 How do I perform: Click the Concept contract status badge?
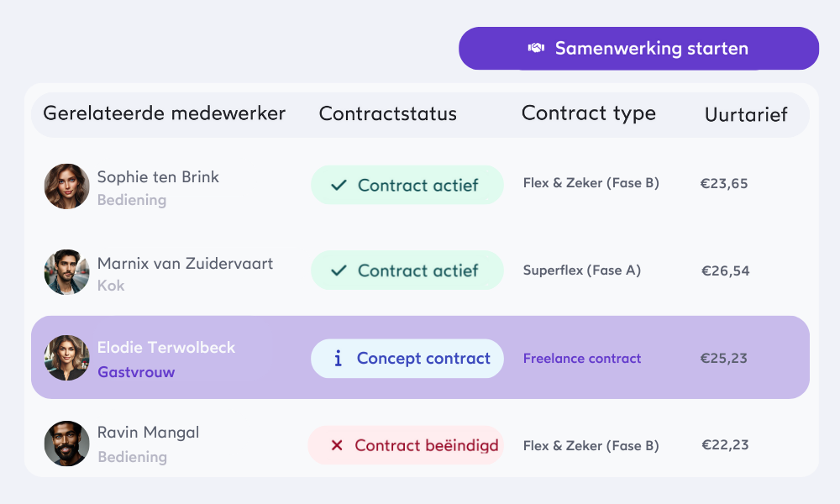click(x=407, y=359)
